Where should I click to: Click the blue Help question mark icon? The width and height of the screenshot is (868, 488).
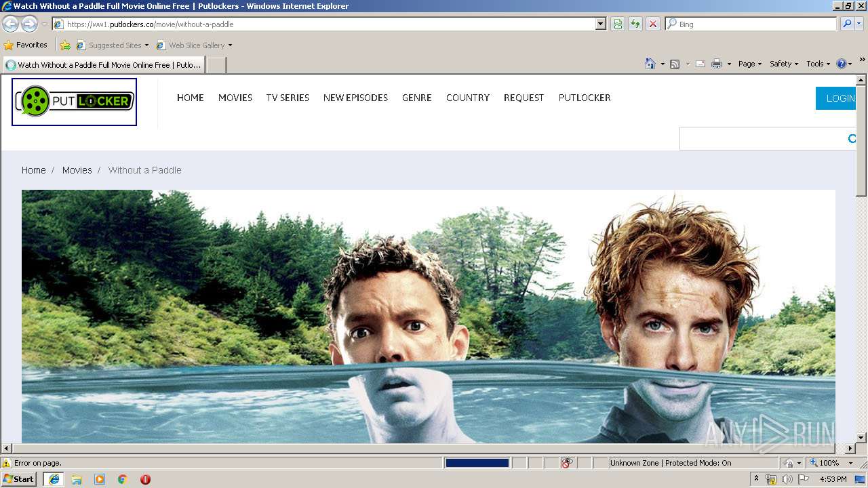click(x=841, y=64)
